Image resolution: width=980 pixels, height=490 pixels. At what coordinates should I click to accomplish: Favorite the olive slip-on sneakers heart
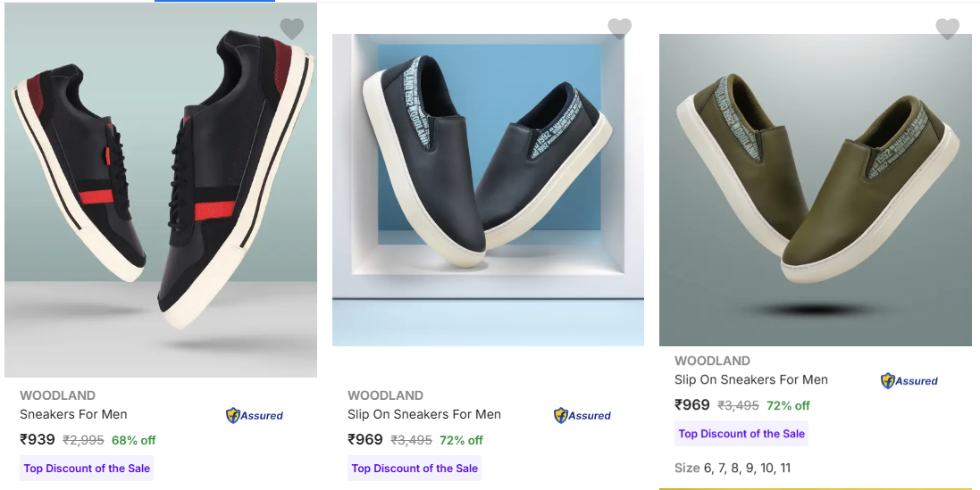pos(948,29)
